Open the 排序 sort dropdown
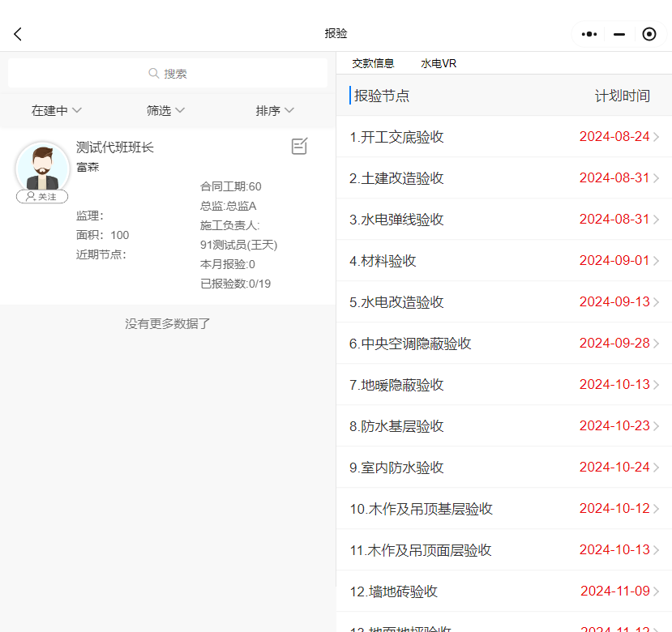 [275, 111]
